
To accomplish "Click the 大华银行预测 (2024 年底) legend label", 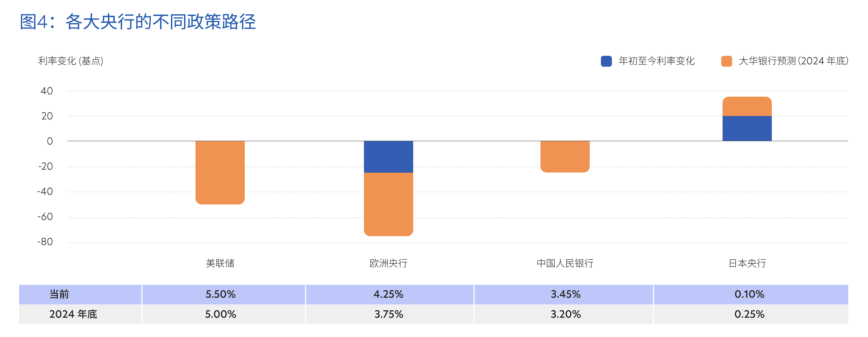I will click(x=793, y=61).
